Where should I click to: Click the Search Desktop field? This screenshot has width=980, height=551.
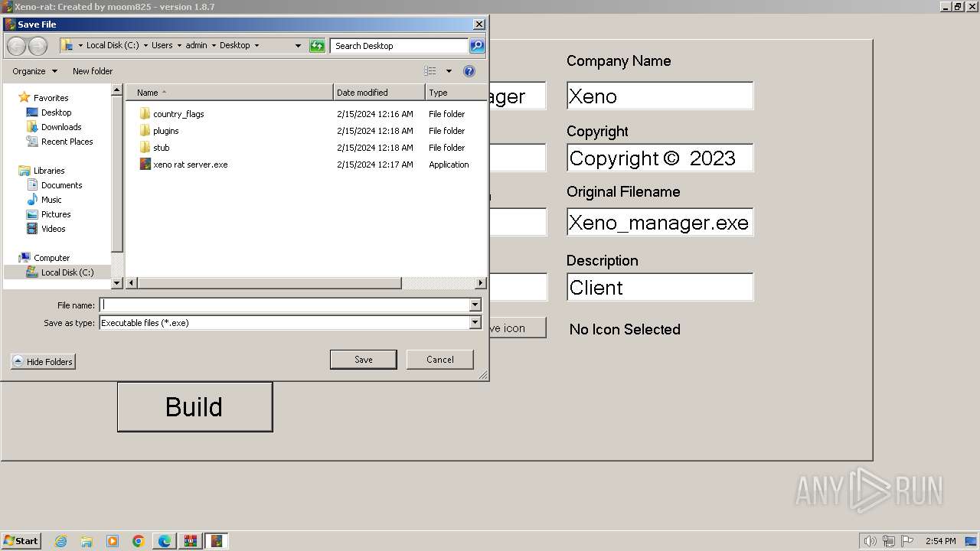400,46
